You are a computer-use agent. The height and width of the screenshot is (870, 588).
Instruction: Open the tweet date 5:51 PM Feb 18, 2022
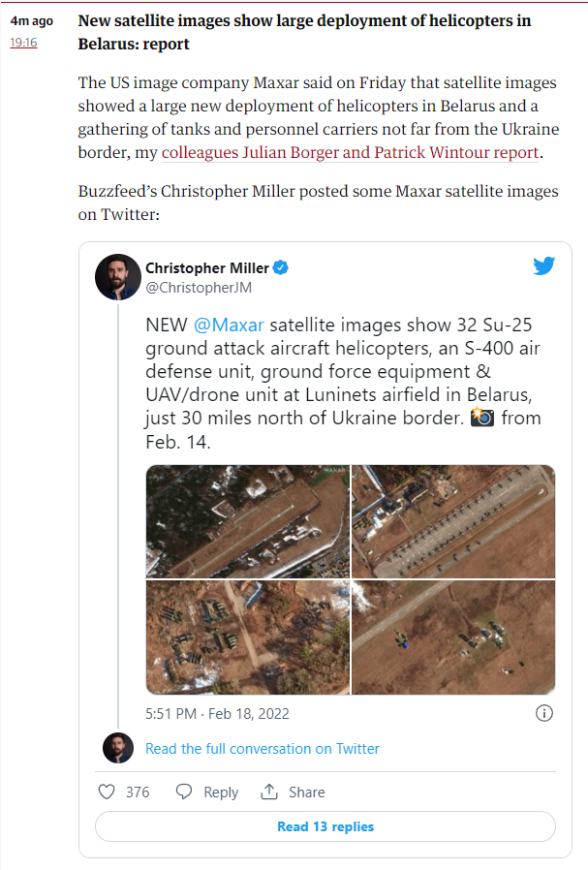217,714
